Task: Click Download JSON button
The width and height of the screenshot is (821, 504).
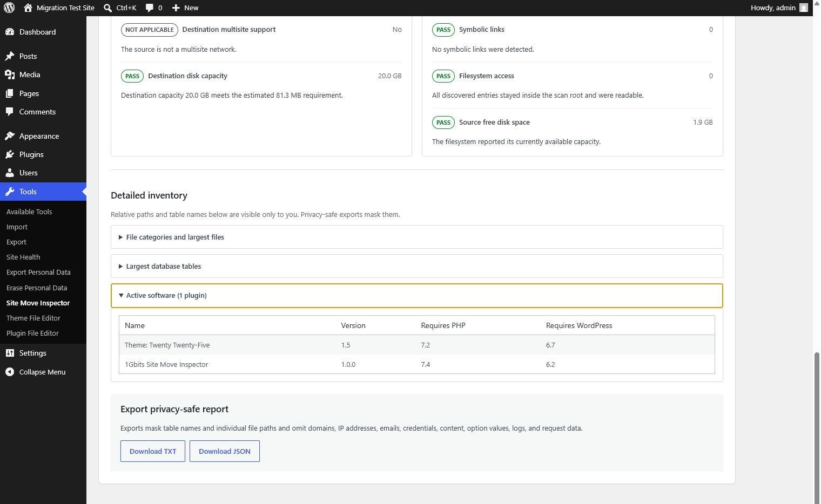Action: pos(225,451)
